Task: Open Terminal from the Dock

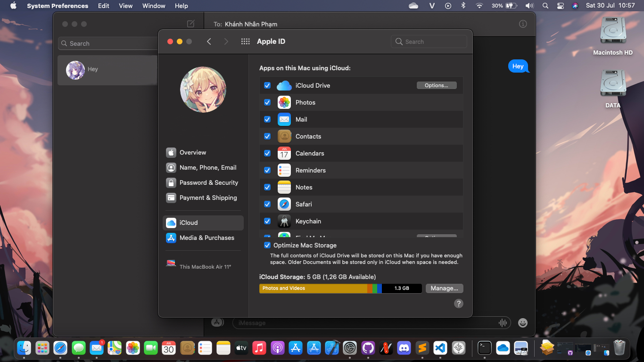Action: click(485, 348)
